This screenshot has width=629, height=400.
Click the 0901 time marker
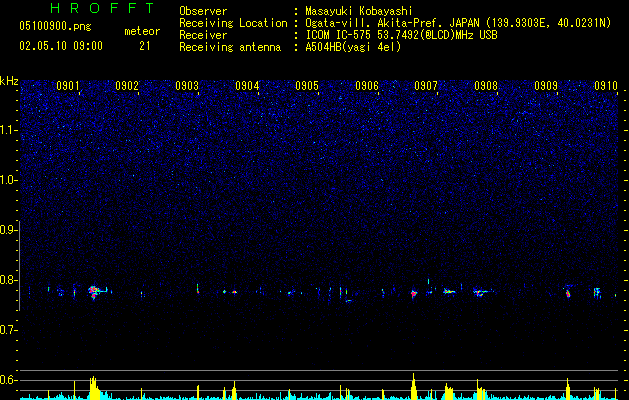coord(68,86)
